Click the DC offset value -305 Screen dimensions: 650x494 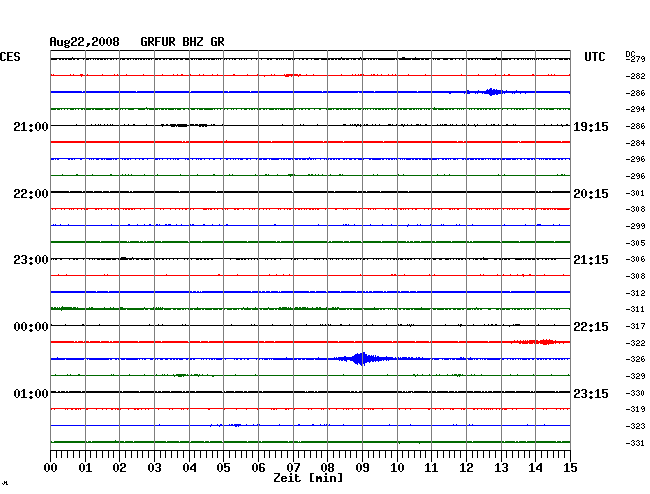coord(635,243)
